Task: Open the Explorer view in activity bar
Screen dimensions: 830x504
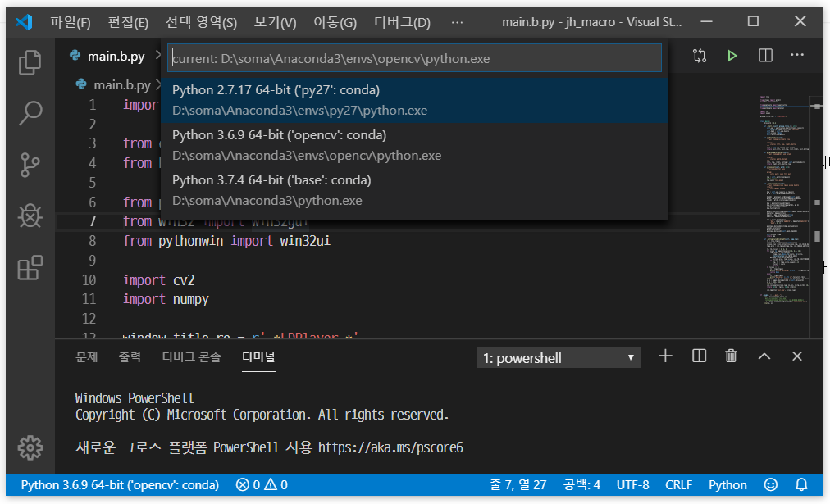Action: (x=30, y=62)
